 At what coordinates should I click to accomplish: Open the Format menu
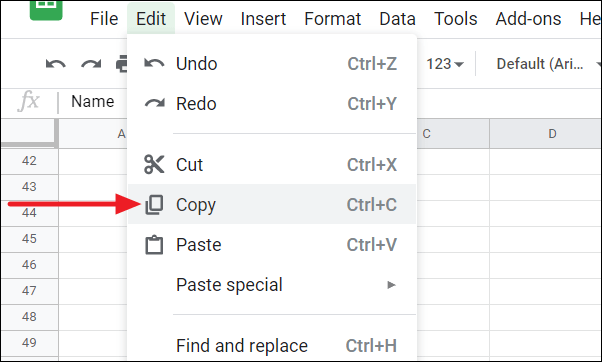pyautogui.click(x=332, y=18)
